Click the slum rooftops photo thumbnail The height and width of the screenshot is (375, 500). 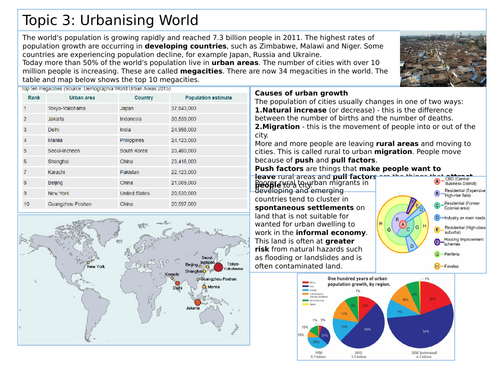tap(443, 59)
